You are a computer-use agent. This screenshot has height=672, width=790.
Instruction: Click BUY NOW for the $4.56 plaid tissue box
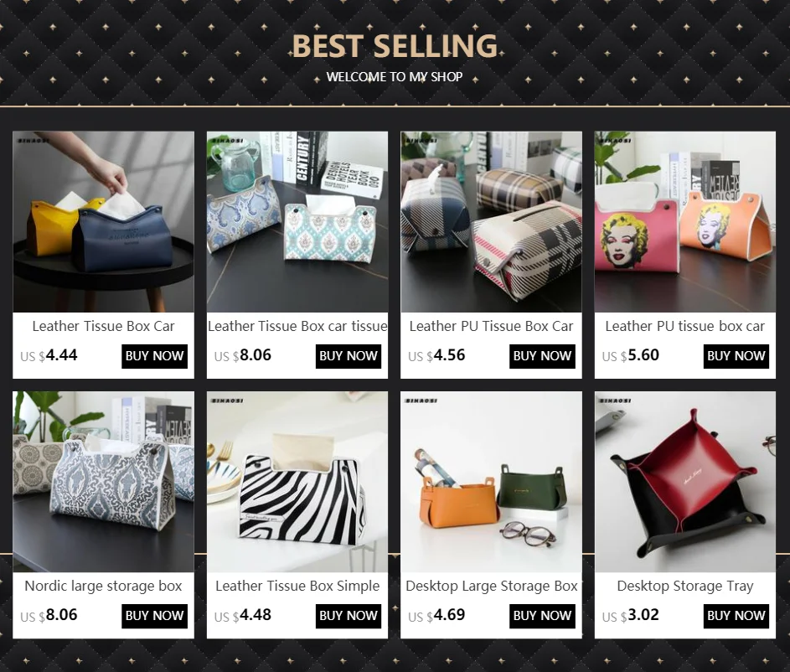point(542,356)
